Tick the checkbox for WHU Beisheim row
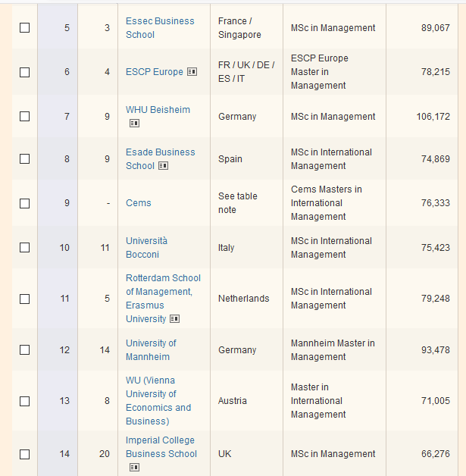466x476 pixels. click(x=24, y=116)
